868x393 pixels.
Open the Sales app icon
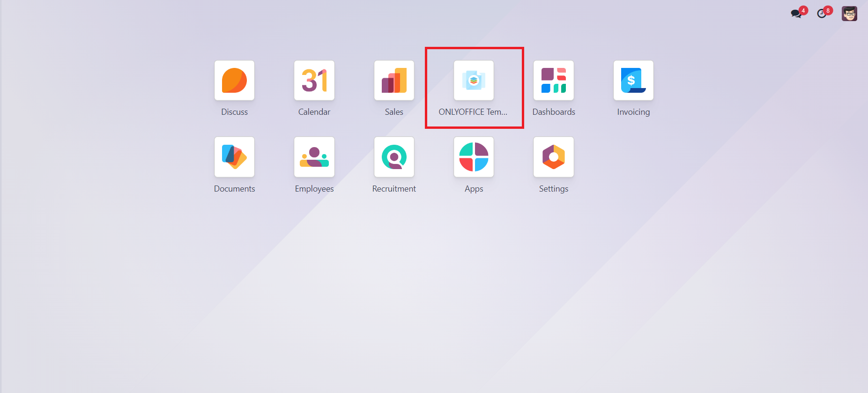(x=394, y=81)
